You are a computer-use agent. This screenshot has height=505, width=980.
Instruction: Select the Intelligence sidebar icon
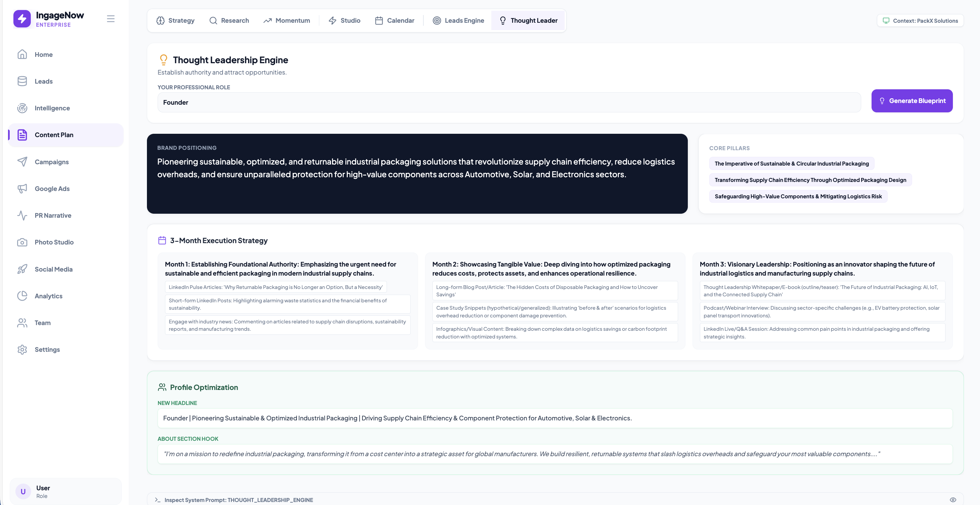click(22, 108)
